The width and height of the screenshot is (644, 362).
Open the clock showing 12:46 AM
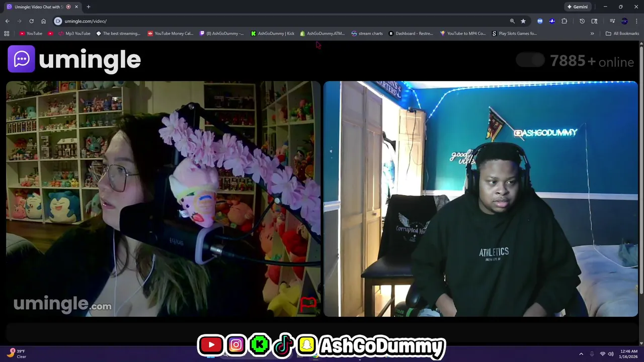[x=629, y=354]
